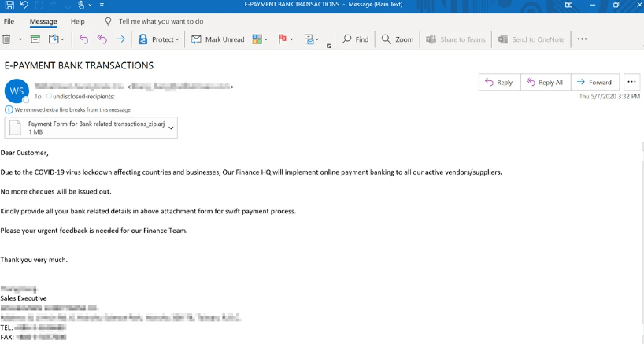Image resolution: width=644 pixels, height=344 pixels.
Task: Click the Thu 5/7/2020 3:32 PM timestamp
Action: (609, 97)
